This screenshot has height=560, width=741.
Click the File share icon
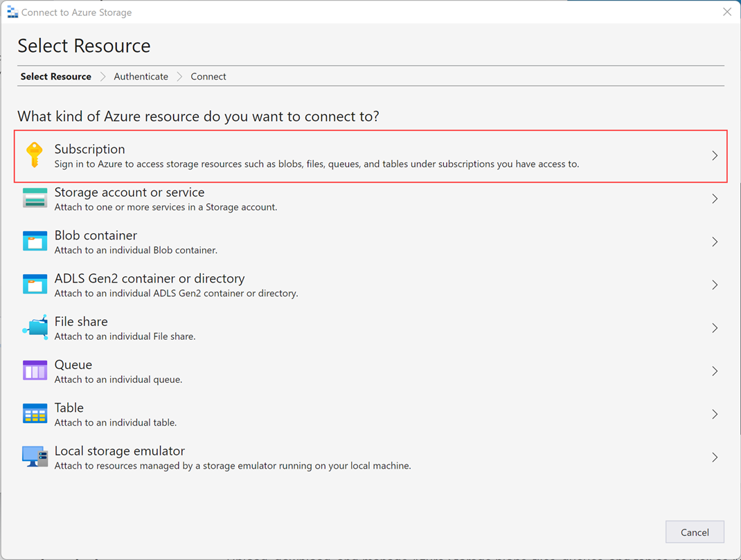tap(35, 327)
